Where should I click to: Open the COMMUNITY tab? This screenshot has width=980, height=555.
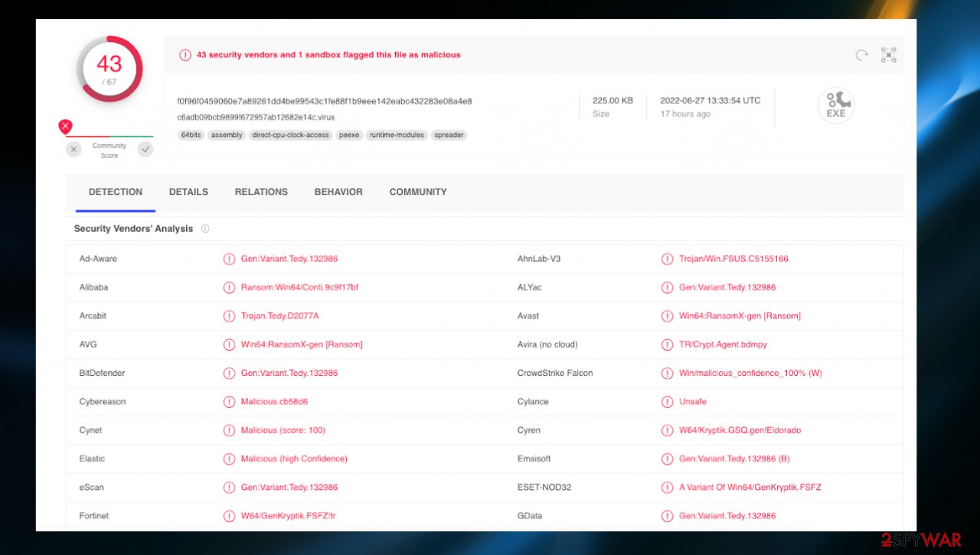tap(418, 192)
